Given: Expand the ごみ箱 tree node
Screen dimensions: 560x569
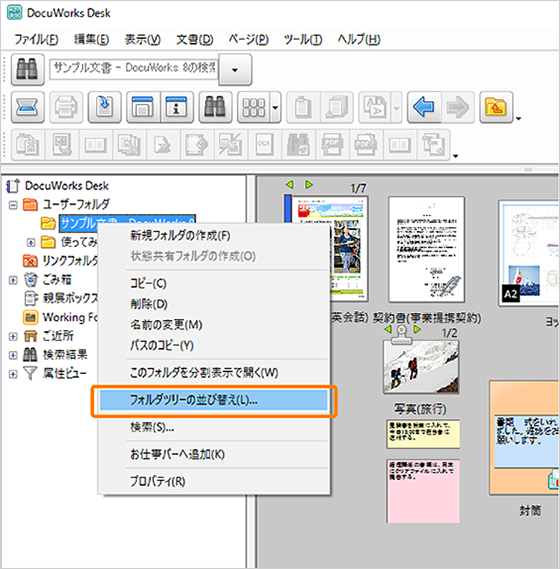Looking at the screenshot, I should [x=13, y=280].
